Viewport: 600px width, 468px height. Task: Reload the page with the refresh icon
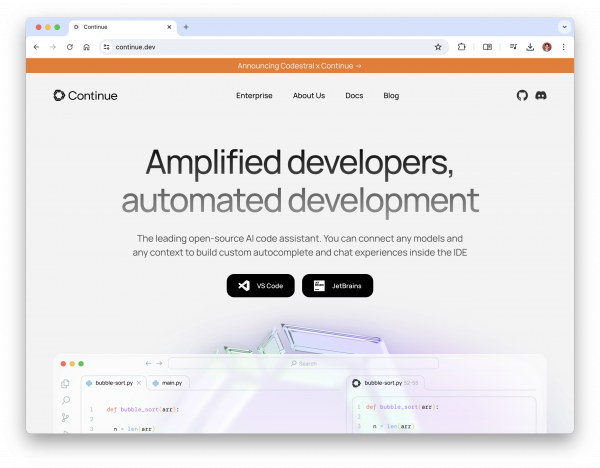click(x=70, y=47)
